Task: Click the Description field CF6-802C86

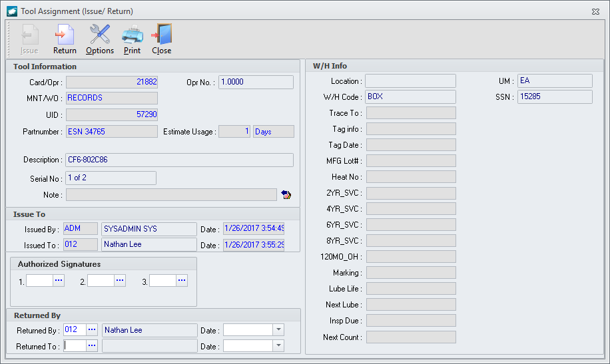Action: coord(179,160)
